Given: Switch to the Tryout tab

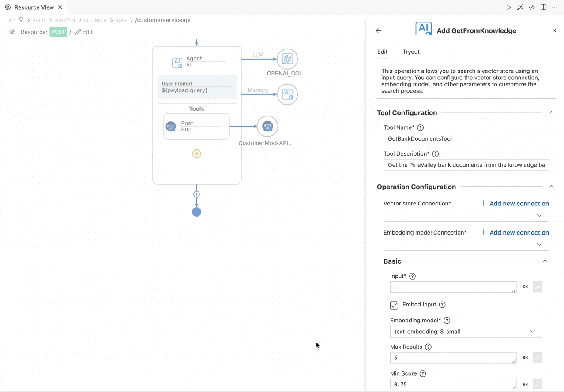Looking at the screenshot, I should click(x=411, y=52).
